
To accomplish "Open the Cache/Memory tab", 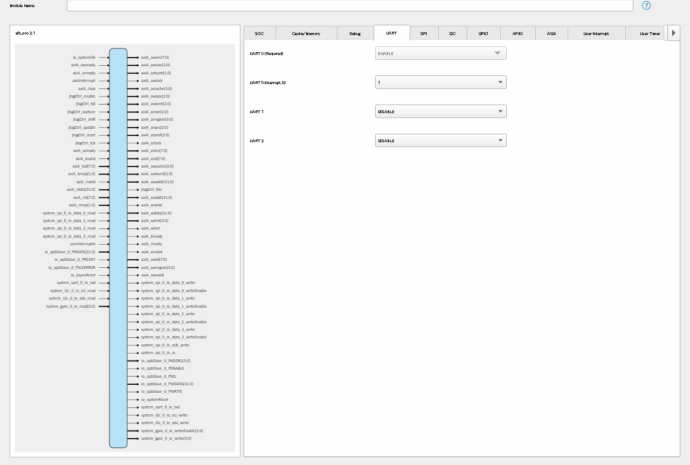I will point(306,33).
